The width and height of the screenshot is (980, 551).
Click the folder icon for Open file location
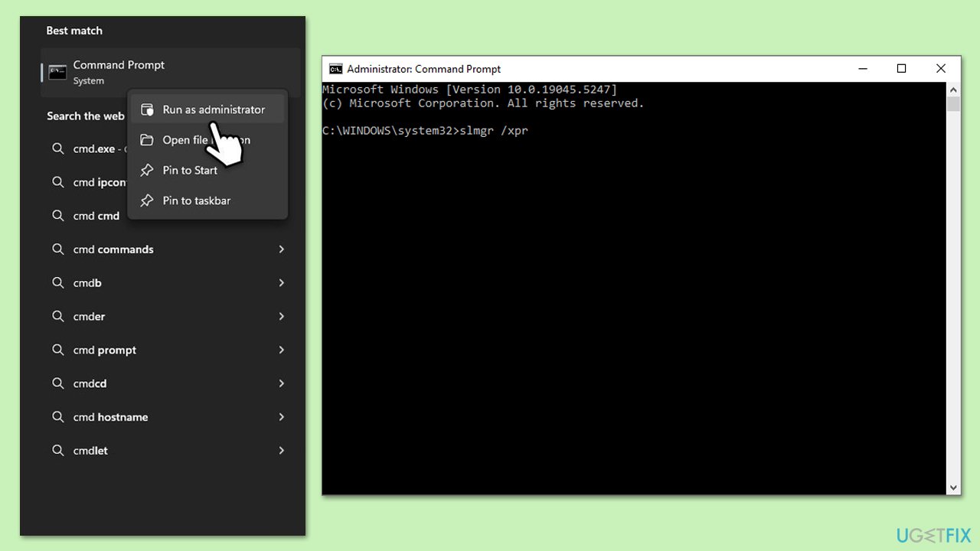pos(147,140)
